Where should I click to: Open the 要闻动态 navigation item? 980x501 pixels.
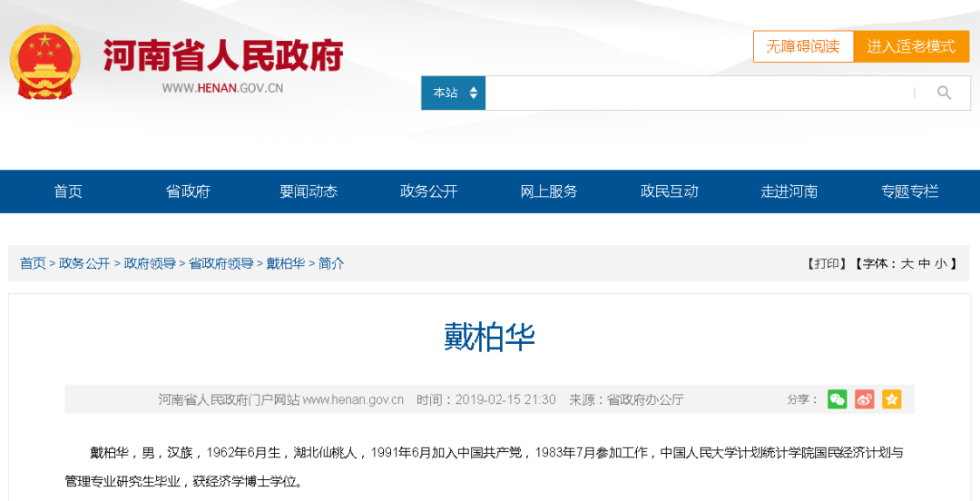pos(309,192)
